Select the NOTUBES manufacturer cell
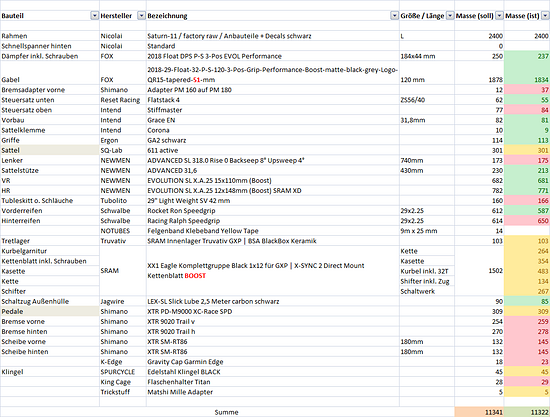Image resolution: width=550 pixels, height=417 pixels. 123,231
